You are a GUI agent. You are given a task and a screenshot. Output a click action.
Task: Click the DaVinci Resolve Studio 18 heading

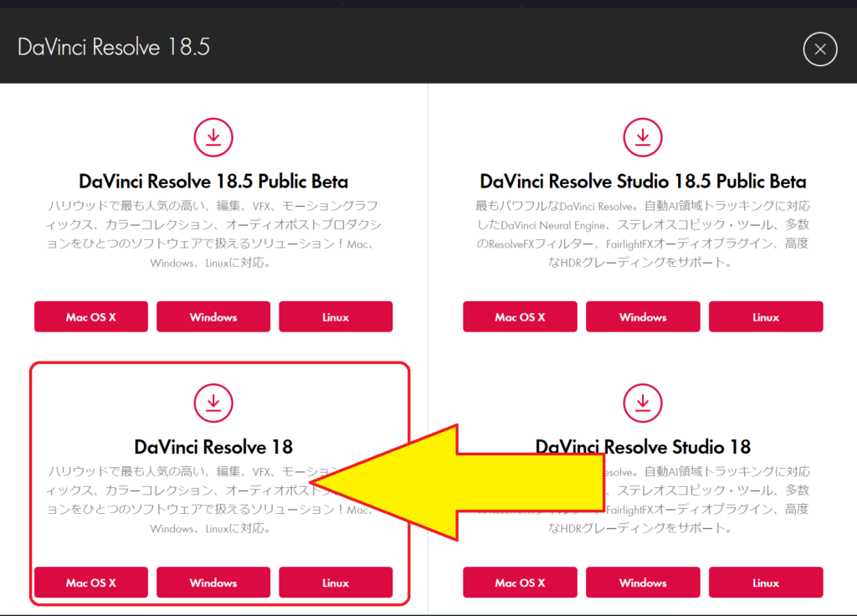click(x=643, y=447)
